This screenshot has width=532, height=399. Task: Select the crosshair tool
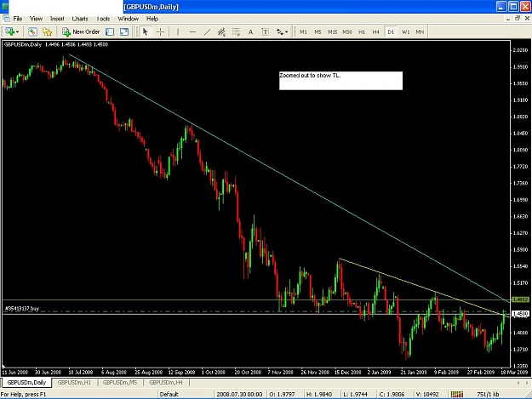(x=160, y=31)
